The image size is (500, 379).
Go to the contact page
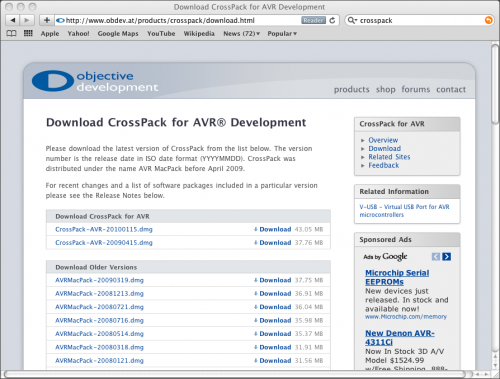click(x=451, y=89)
